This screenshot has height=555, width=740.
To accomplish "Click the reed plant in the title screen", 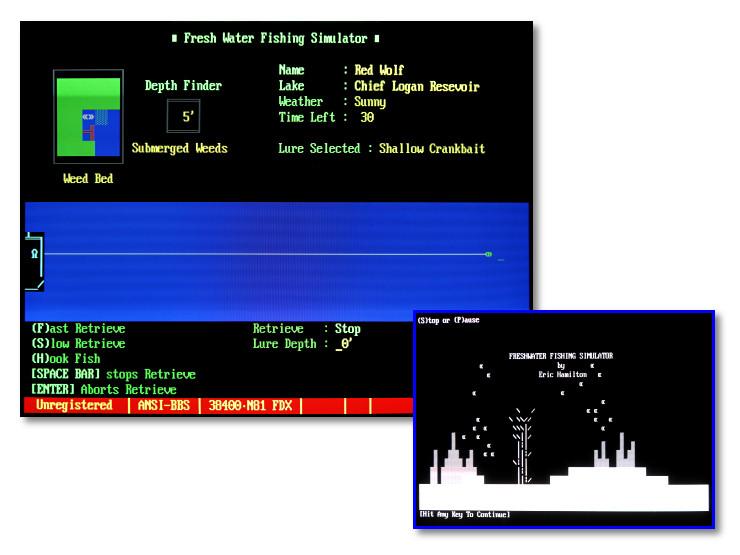I will (x=521, y=446).
